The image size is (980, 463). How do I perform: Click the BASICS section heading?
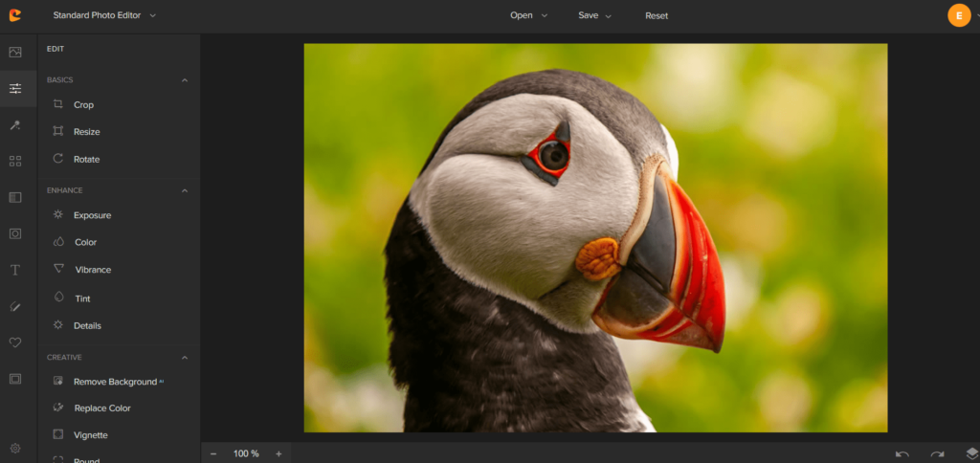[60, 80]
